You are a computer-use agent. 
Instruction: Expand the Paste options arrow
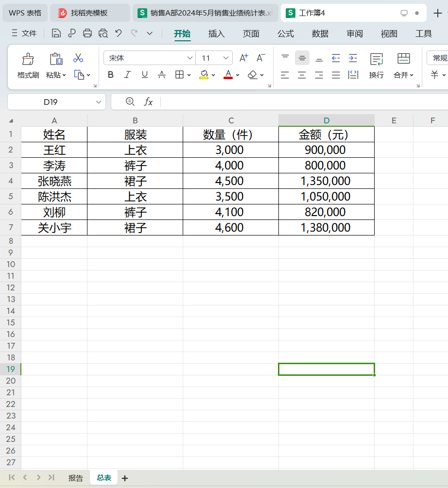click(64, 75)
